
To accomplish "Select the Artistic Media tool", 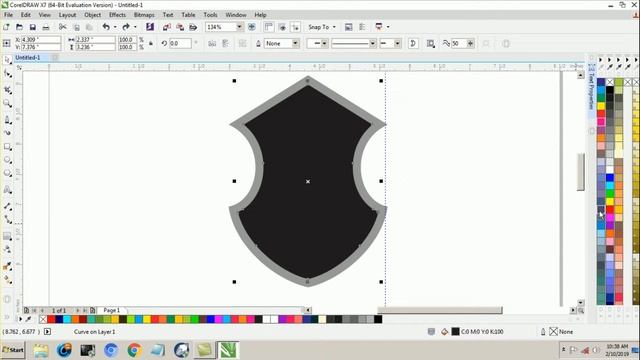I will pos(7,133).
